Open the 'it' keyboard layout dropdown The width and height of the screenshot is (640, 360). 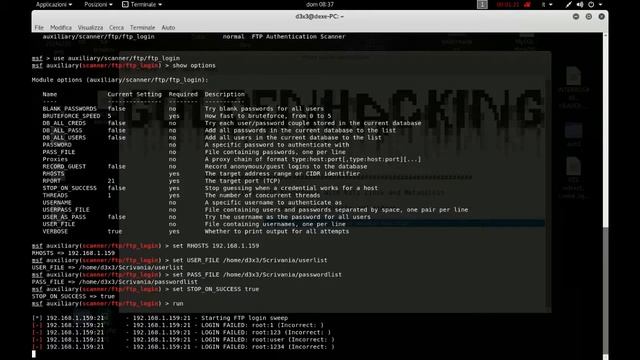(x=547, y=4)
